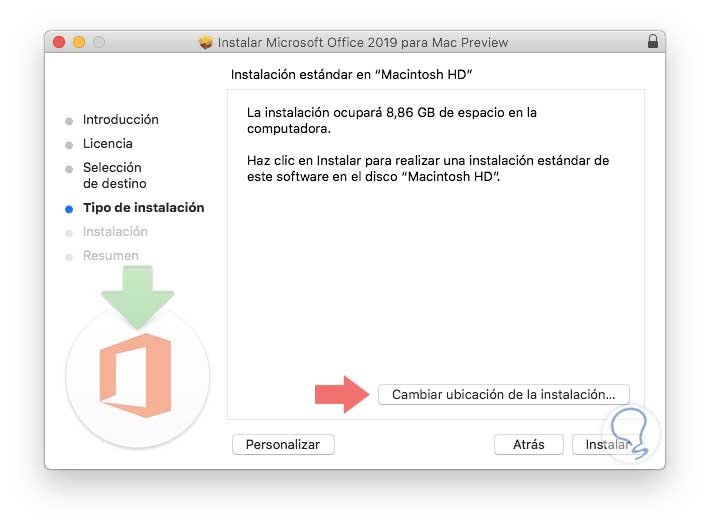Image resolution: width=710 pixels, height=528 pixels.
Task: Close the installer window
Action: pos(59,42)
